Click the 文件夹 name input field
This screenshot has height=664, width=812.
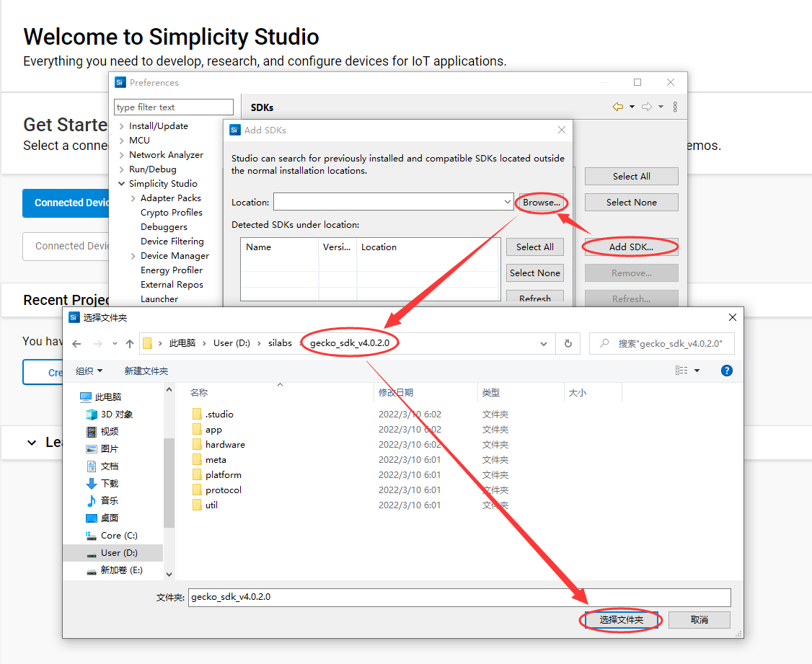click(x=459, y=597)
